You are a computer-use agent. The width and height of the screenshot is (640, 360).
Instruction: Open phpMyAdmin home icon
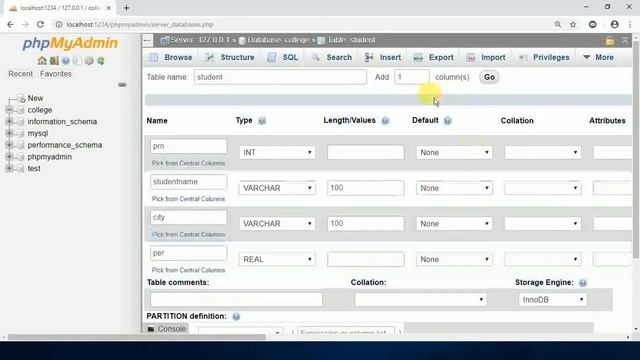click(42, 61)
